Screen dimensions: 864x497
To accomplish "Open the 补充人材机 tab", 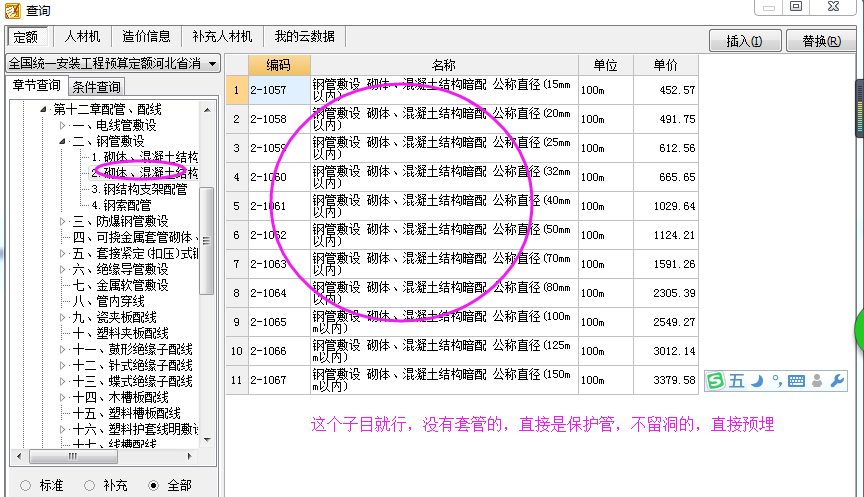I will point(222,36).
